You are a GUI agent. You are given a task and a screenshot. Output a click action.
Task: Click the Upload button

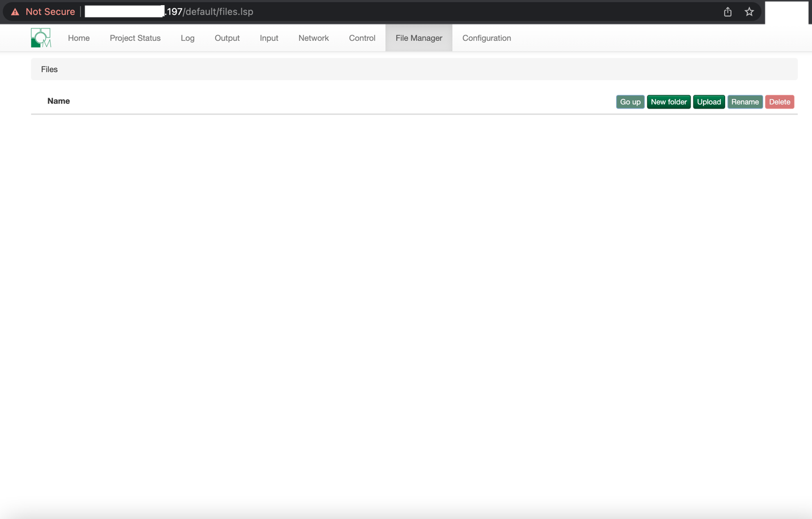[709, 102]
